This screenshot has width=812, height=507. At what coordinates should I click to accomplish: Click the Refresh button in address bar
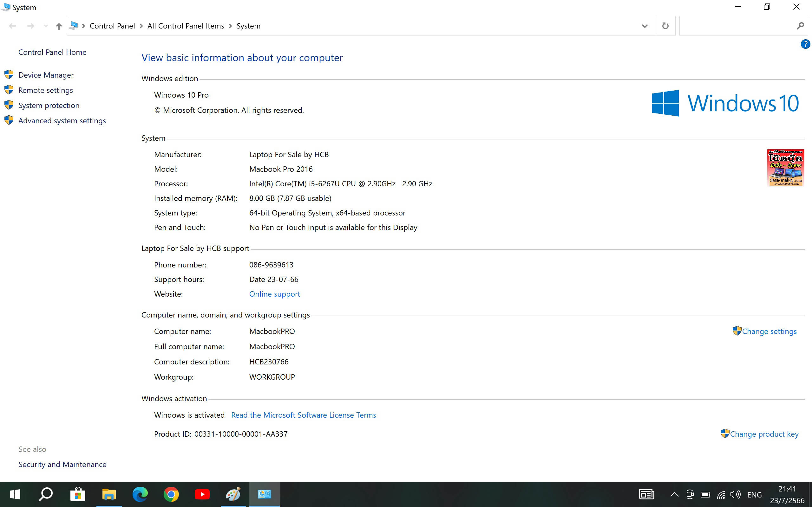[x=665, y=26]
